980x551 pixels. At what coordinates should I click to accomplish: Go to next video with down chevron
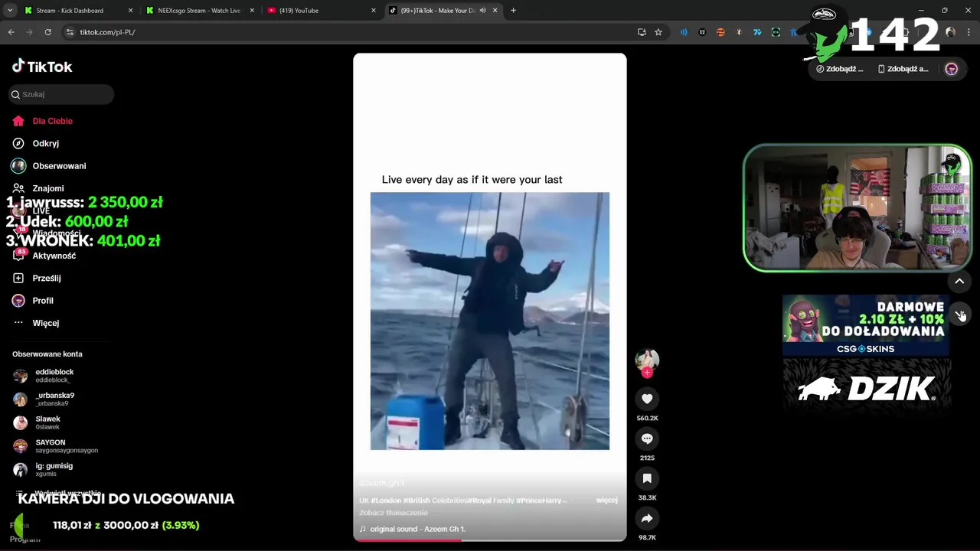pyautogui.click(x=960, y=315)
